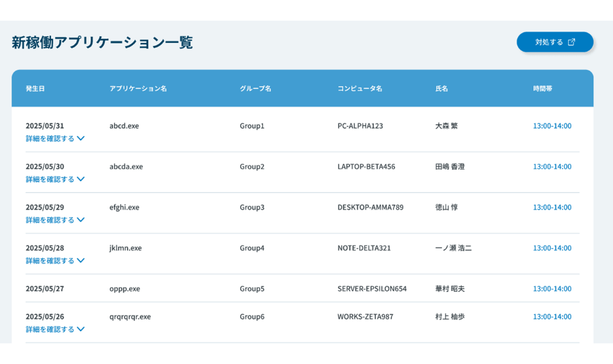Screen dimensions: 613x364
Task: Click the Group6 cell
Action: click(252, 317)
